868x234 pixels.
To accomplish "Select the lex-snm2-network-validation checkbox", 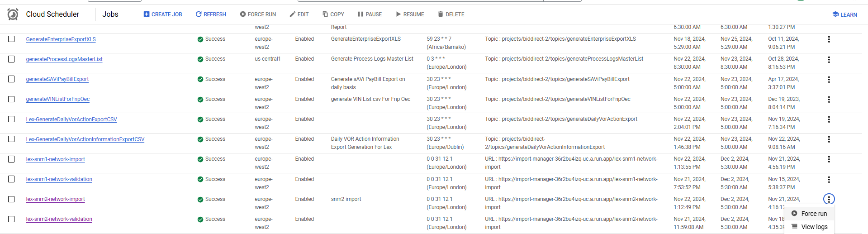I will (11, 219).
